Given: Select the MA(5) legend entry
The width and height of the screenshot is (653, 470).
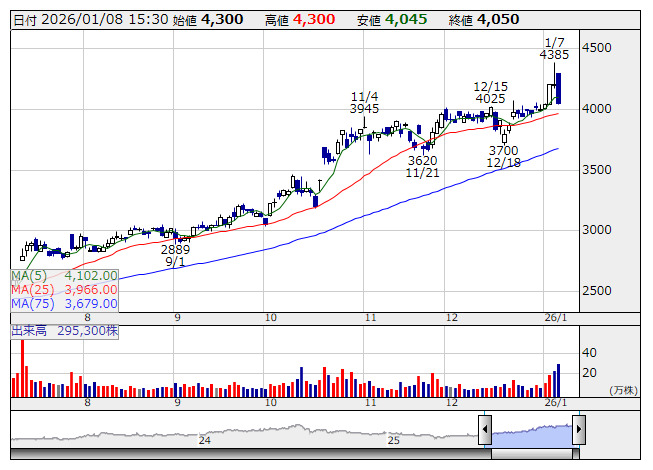Looking at the screenshot, I should (x=65, y=275).
